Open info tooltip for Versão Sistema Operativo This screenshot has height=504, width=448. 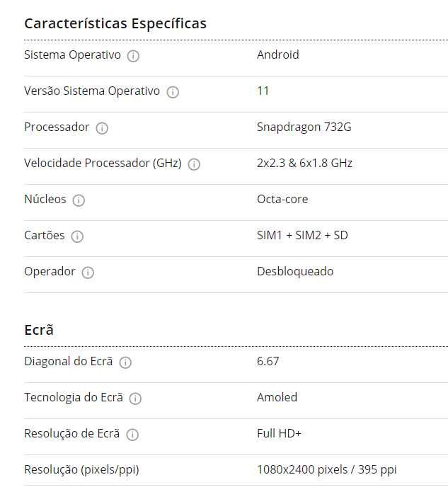173,92
